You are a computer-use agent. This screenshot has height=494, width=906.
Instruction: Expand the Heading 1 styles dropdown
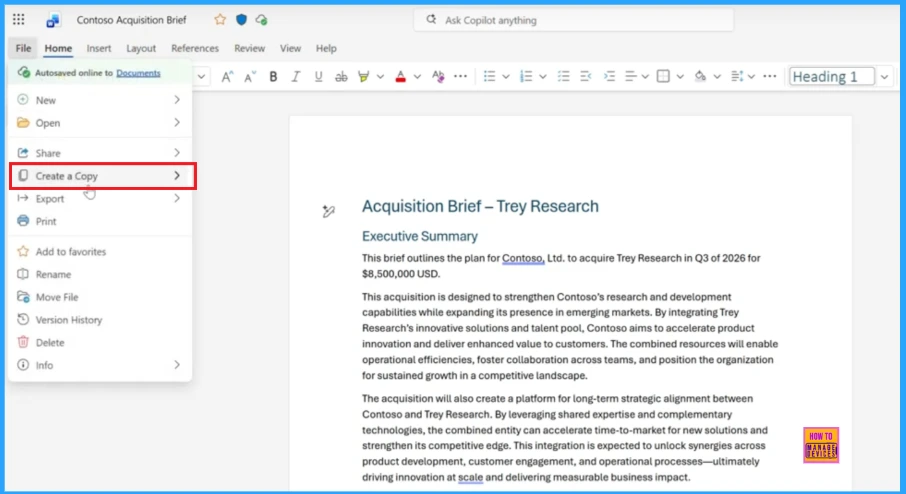[885, 77]
